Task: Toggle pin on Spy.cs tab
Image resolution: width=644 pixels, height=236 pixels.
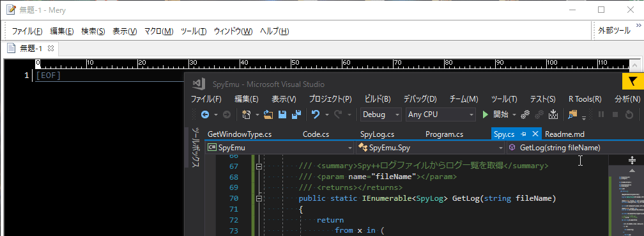Action: [523, 134]
